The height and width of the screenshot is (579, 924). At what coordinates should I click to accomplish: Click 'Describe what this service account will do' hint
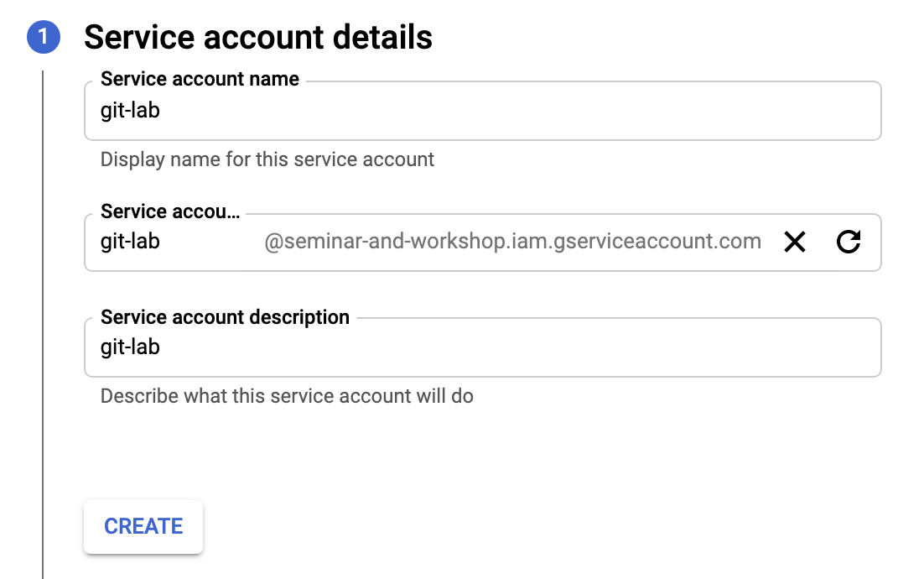pyautogui.click(x=287, y=396)
